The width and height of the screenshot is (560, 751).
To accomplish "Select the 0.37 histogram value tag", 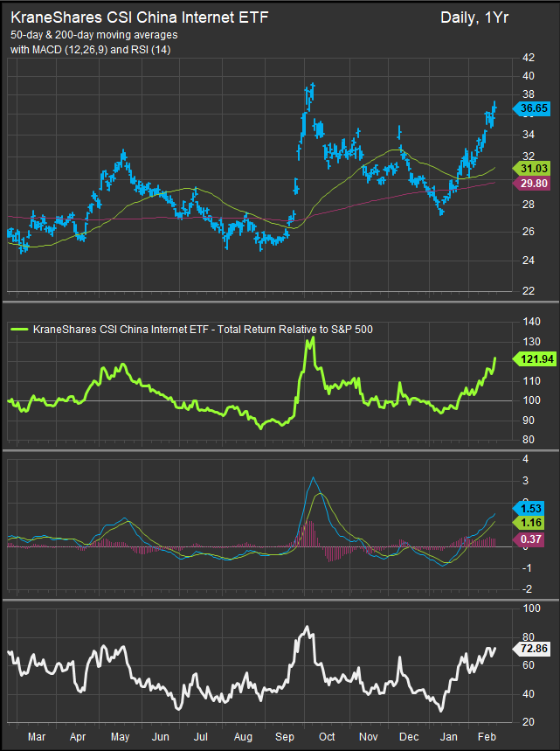I will tap(529, 539).
